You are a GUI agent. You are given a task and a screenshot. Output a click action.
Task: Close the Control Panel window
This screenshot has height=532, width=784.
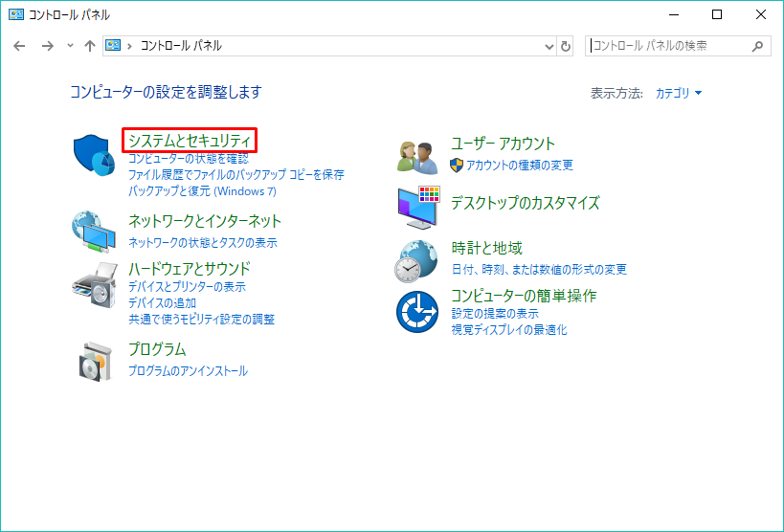(x=760, y=14)
